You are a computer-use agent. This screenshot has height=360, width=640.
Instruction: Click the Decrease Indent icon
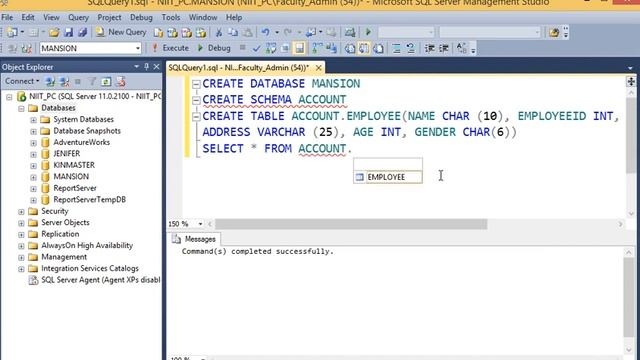[x=429, y=49]
